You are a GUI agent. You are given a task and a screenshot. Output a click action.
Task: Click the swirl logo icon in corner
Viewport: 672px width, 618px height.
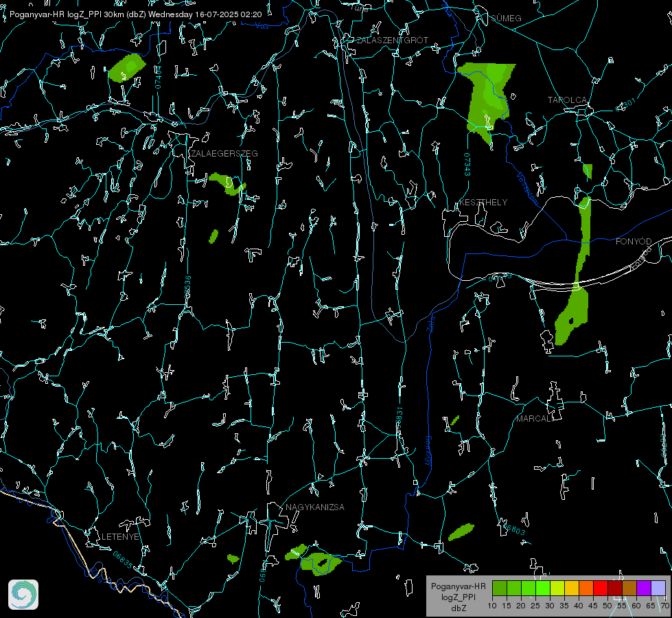pyautogui.click(x=23, y=595)
